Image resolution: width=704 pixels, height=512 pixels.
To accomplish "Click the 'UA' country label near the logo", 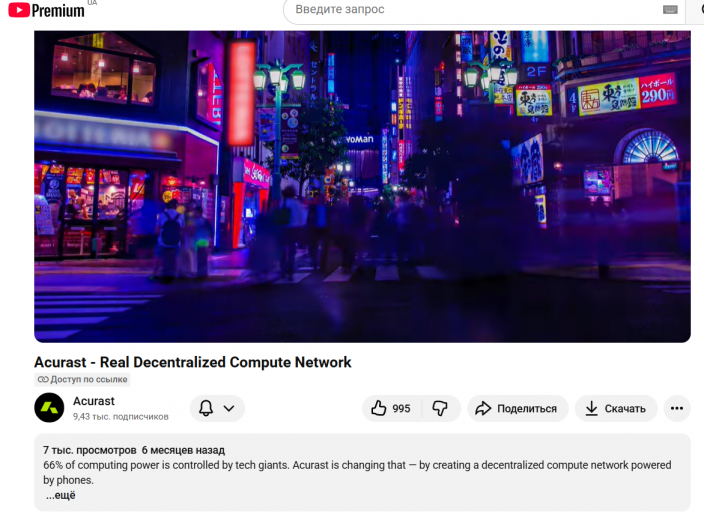I will point(92,2).
